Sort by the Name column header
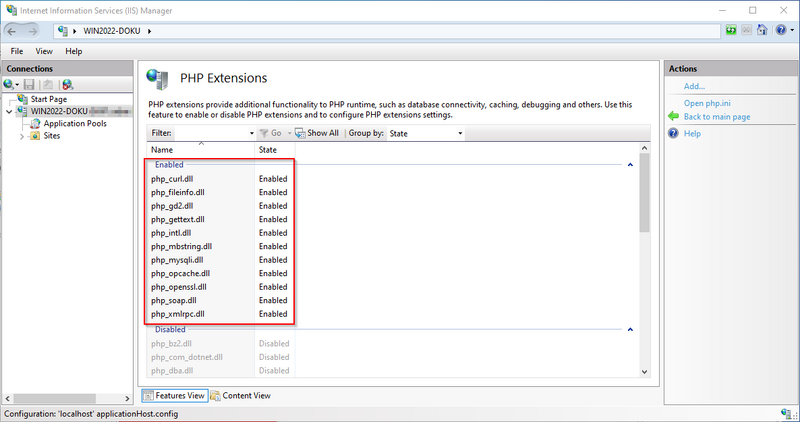The image size is (800, 422). [x=201, y=150]
